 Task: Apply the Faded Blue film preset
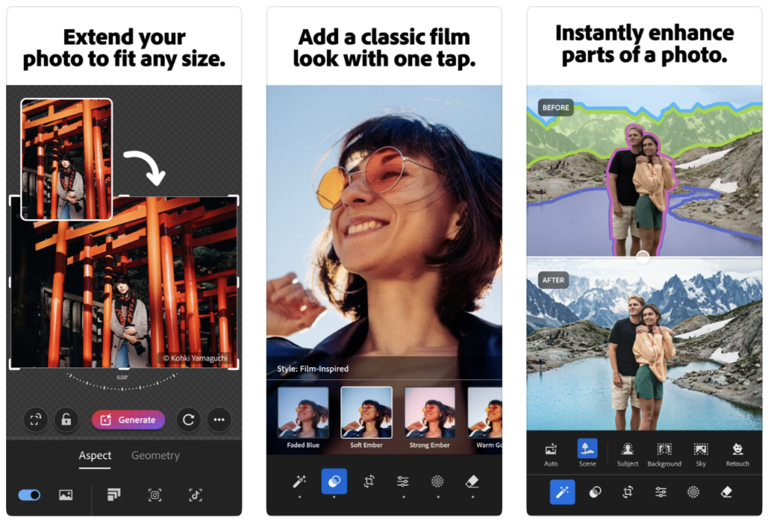[303, 418]
